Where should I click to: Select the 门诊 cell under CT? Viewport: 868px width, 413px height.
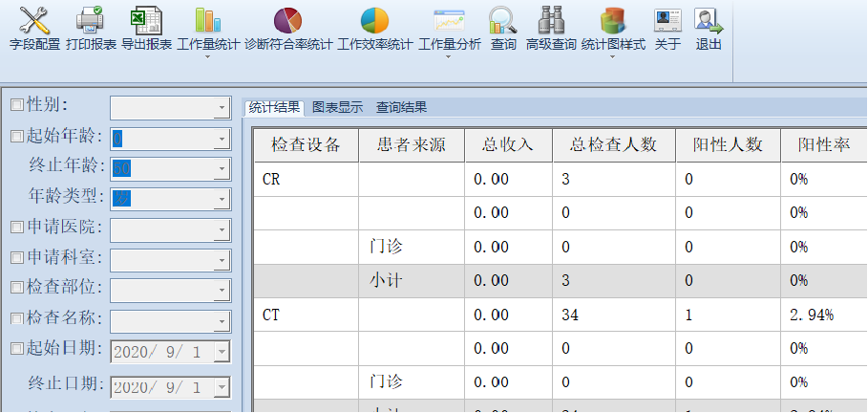click(412, 382)
